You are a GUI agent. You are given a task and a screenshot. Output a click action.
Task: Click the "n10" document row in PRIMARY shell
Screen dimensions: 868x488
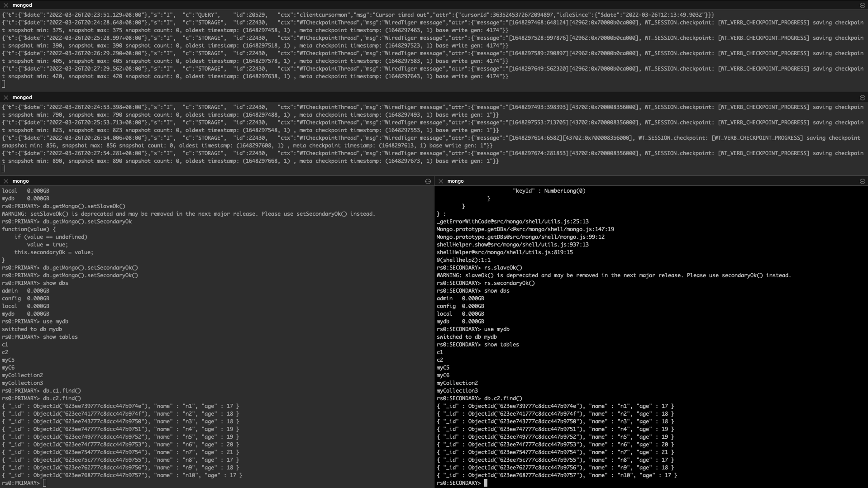(122, 475)
